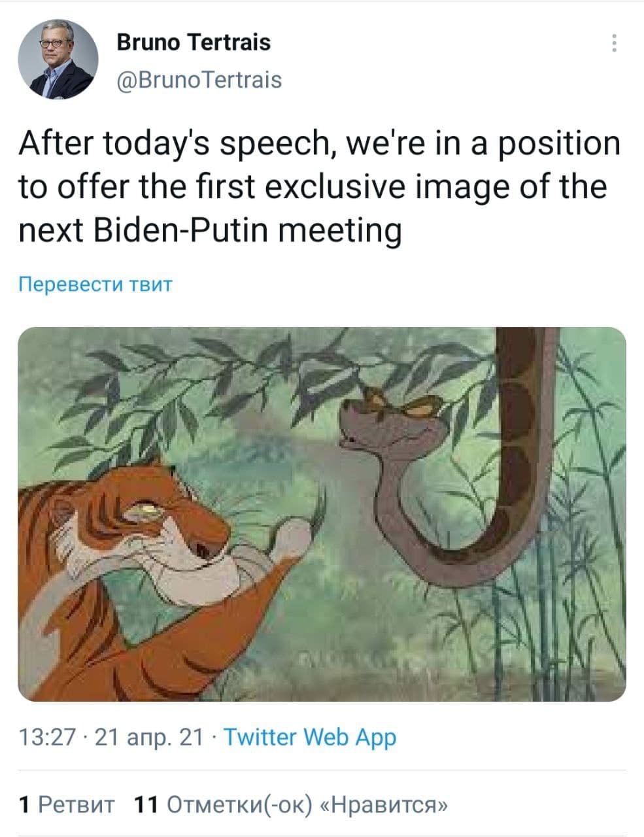644x837 pixels.
Task: Click the date 21 апр. 21
Action: click(x=150, y=738)
